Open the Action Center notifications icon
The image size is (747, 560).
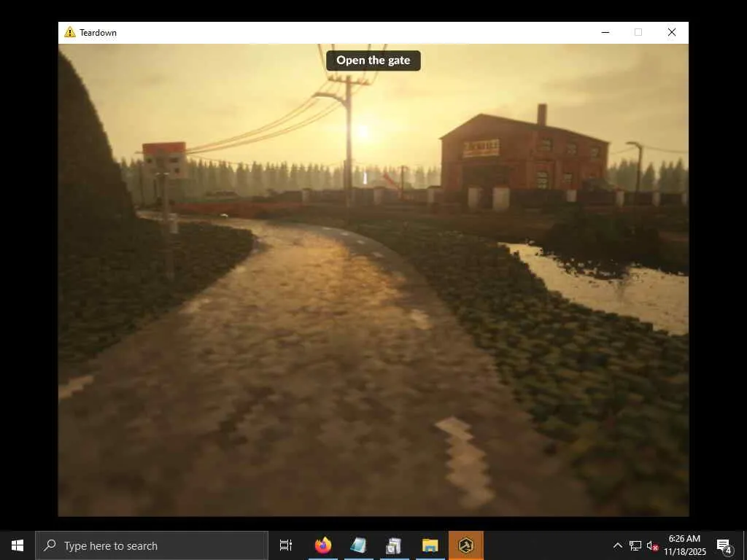(724, 545)
